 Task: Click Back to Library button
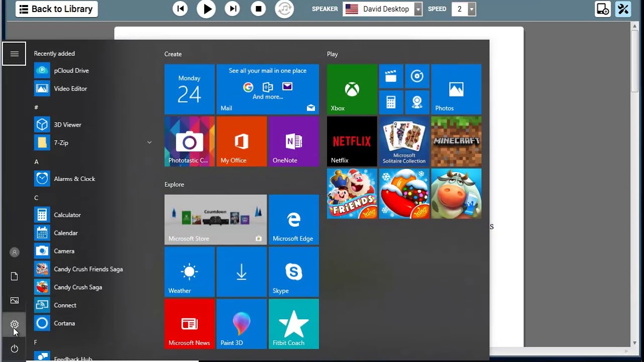[56, 9]
